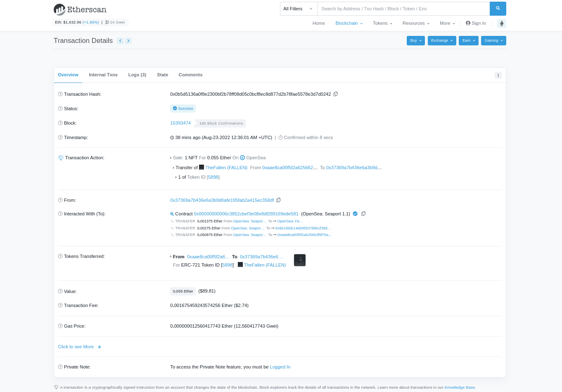Click recipient 0xde16bdc14eb95b37... transfer link
This screenshot has height=392, width=562.
pyautogui.click(x=303, y=228)
